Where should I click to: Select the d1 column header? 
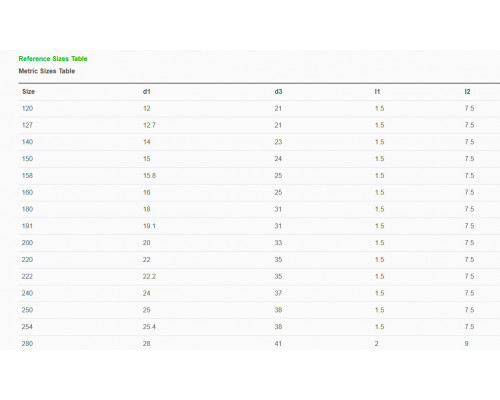click(x=147, y=92)
